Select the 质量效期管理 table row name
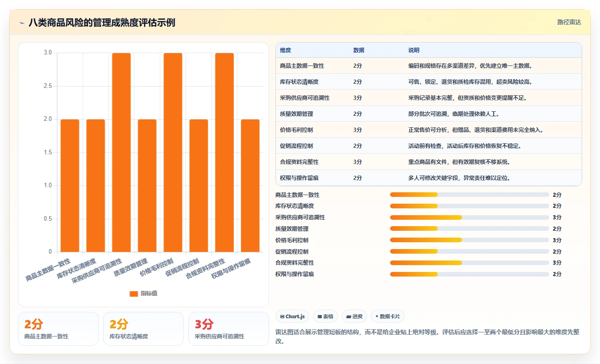600x364 pixels. [297, 114]
